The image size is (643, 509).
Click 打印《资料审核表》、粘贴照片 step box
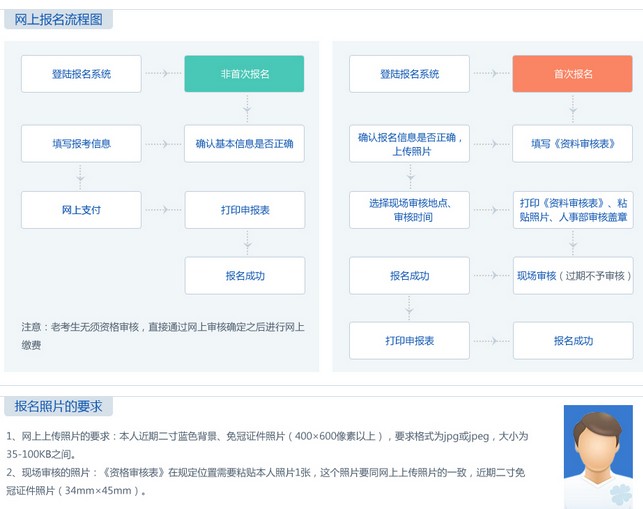[x=573, y=210]
